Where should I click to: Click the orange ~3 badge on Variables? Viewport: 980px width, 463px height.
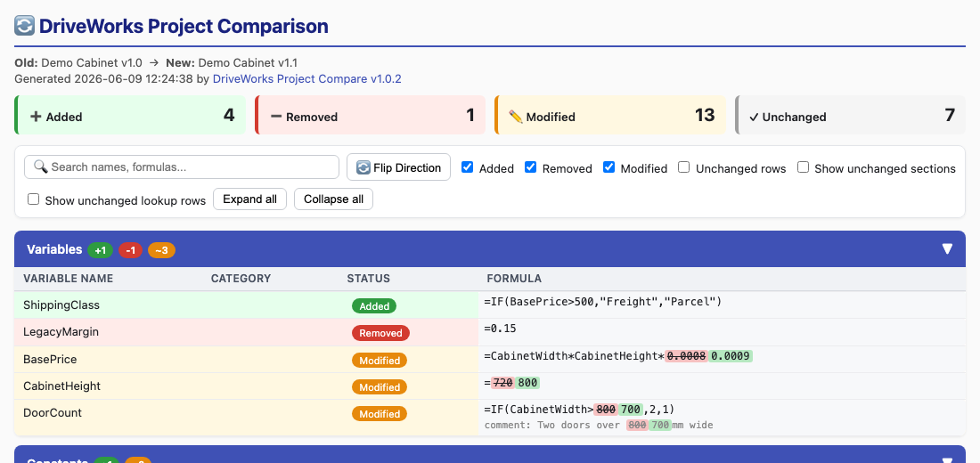coord(161,250)
